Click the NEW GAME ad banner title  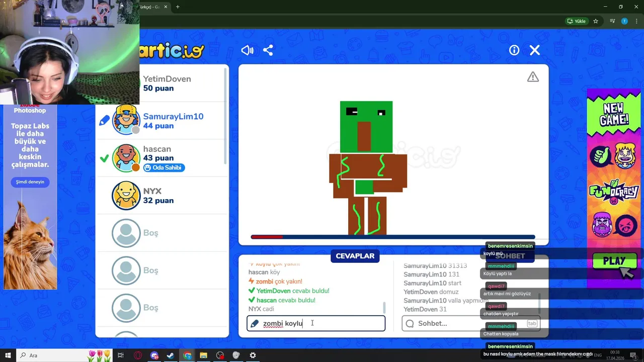[x=614, y=115]
